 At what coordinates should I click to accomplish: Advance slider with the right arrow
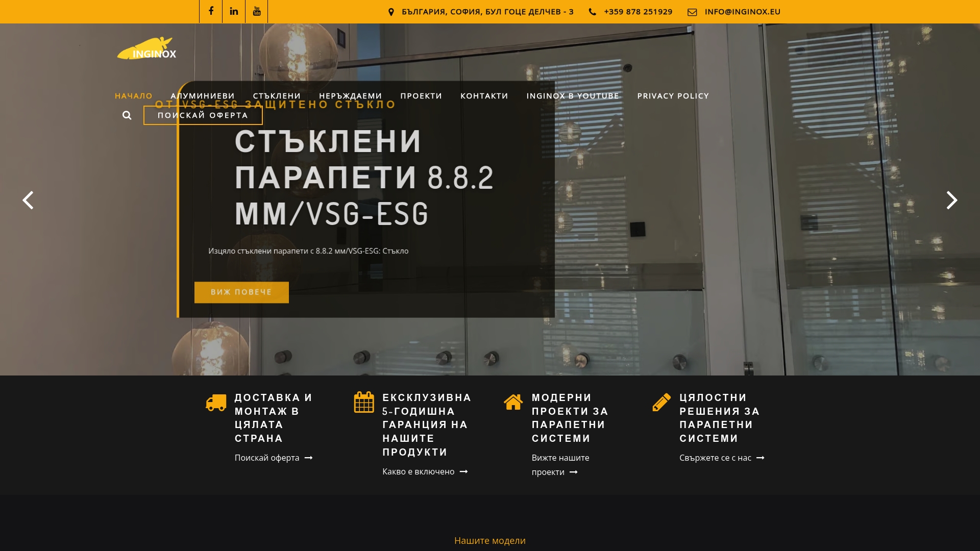pos(952,200)
